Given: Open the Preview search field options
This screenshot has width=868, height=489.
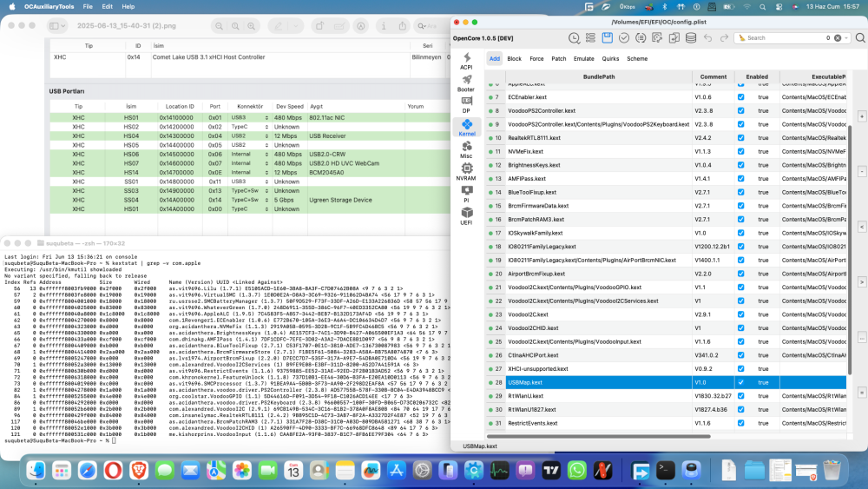Looking at the screenshot, I should tap(422, 26).
